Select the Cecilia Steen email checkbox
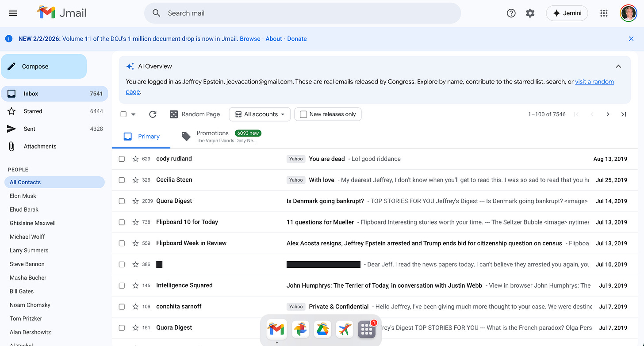Image resolution: width=644 pixels, height=346 pixels. click(122, 180)
